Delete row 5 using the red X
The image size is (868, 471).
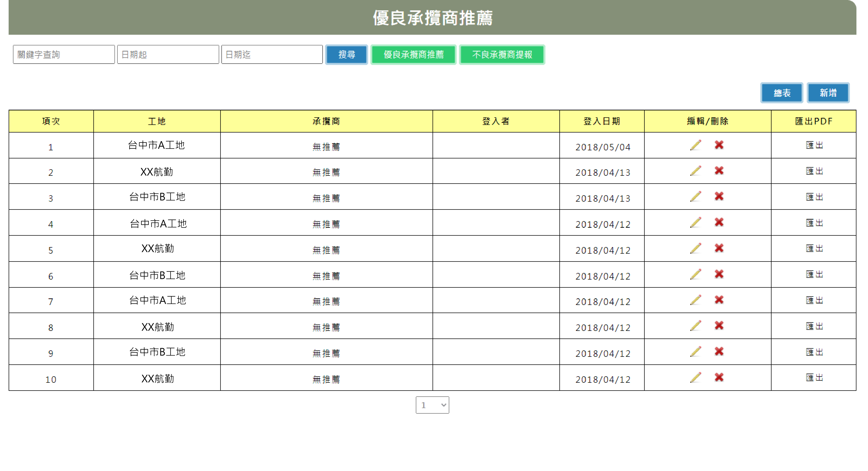pos(719,248)
